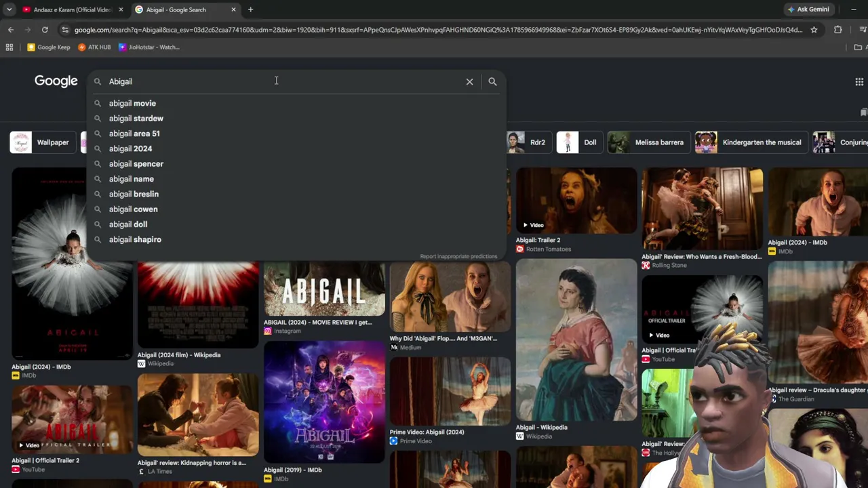Screen dimensions: 868x488
Task: Close the Andaaz e Karam tab
Action: [121, 9]
